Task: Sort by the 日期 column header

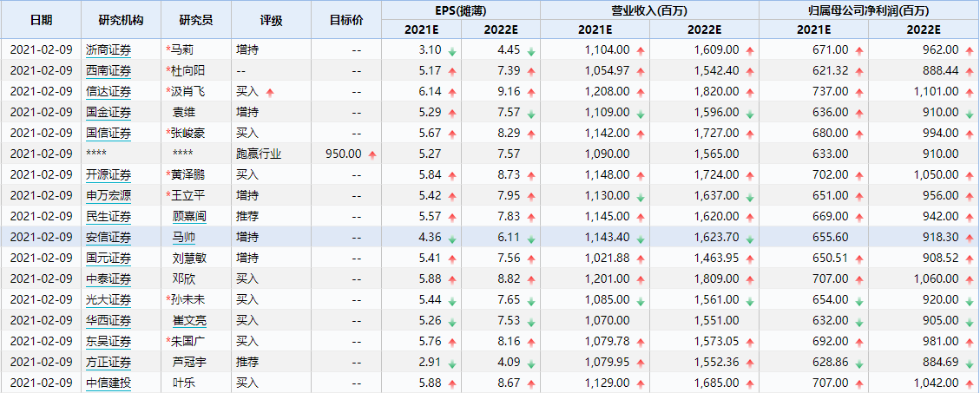Action: point(42,20)
